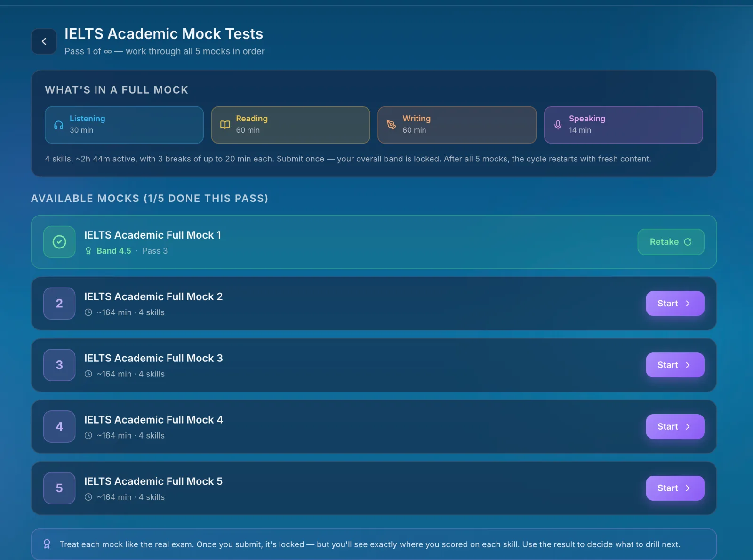Select the Writing 60 min skill card
Screen dimensions: 753x560
pos(457,125)
